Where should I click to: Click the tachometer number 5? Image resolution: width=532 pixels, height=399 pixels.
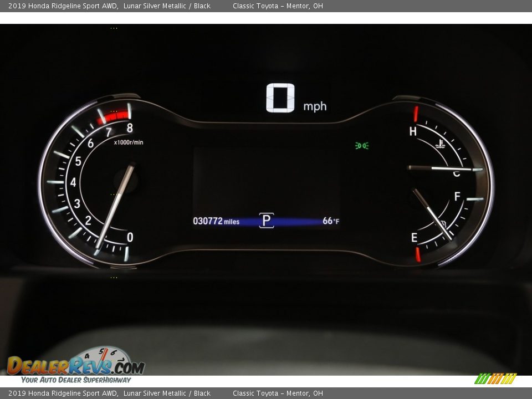click(x=78, y=161)
